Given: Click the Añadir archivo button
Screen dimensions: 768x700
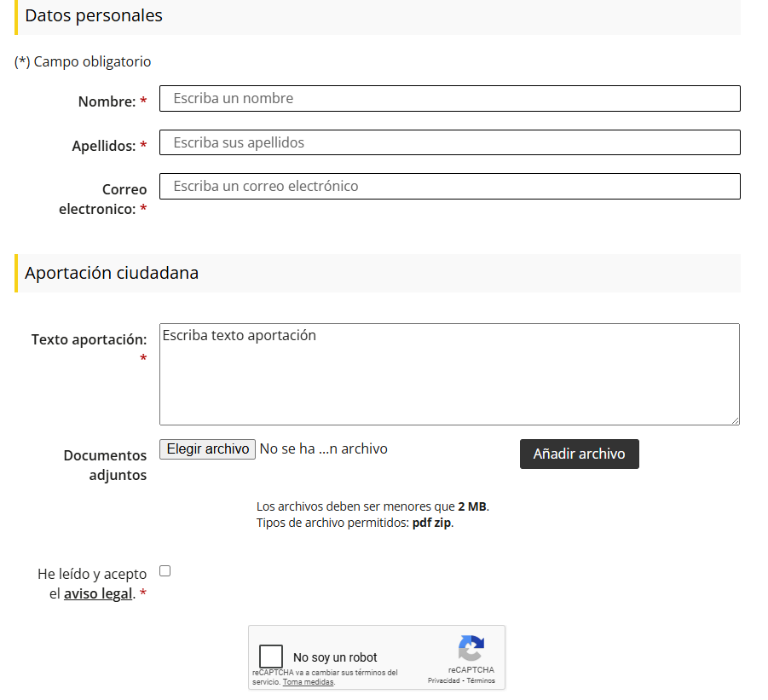Looking at the screenshot, I should pyautogui.click(x=579, y=454).
